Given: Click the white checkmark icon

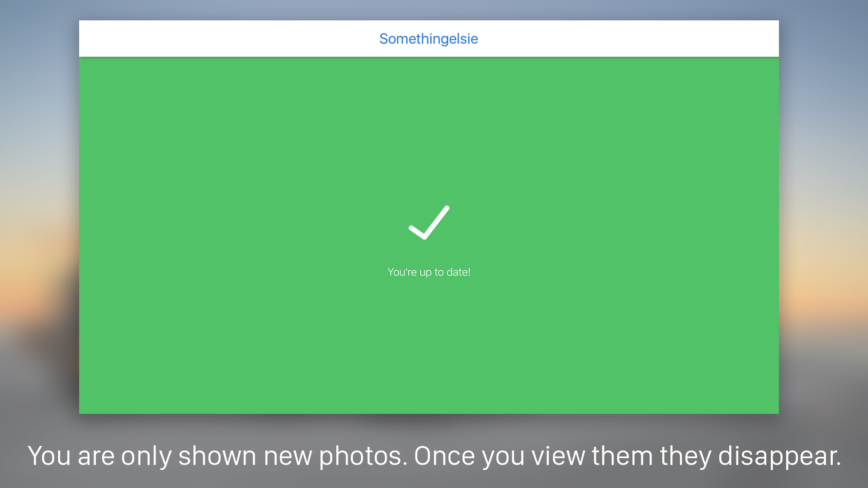Looking at the screenshot, I should (429, 222).
